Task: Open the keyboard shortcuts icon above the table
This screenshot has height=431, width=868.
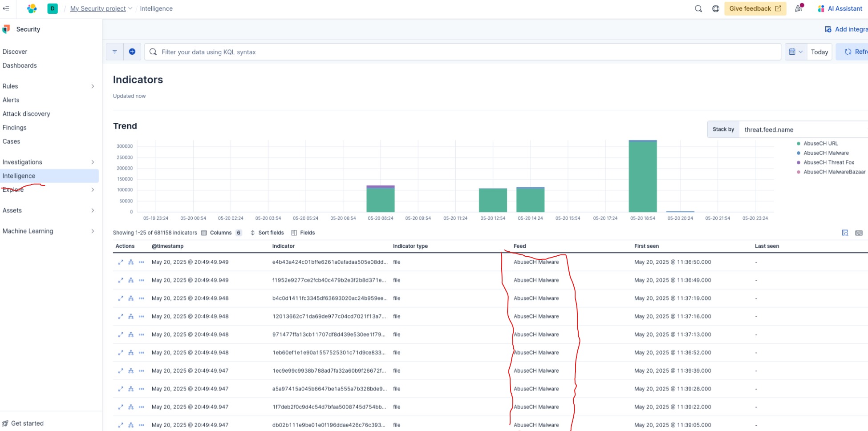Action: [859, 233]
